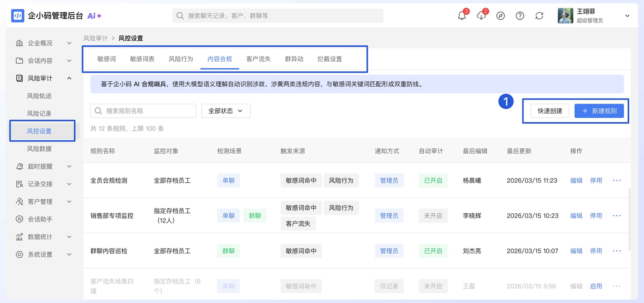
Task: Open 风险记录 submenu item
Action: pyautogui.click(x=39, y=114)
